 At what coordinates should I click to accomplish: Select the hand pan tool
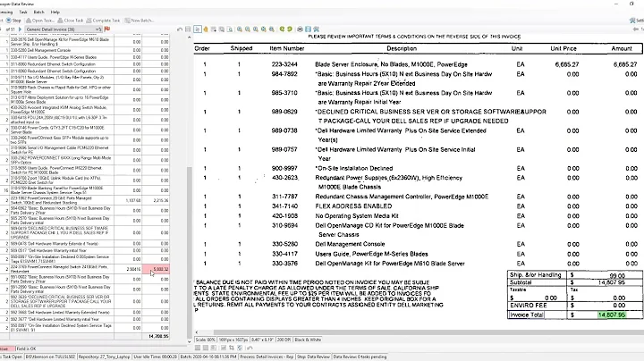(206, 29)
